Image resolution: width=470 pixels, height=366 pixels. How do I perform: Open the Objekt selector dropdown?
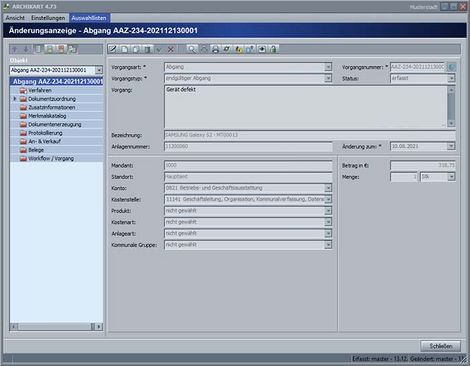tap(99, 70)
